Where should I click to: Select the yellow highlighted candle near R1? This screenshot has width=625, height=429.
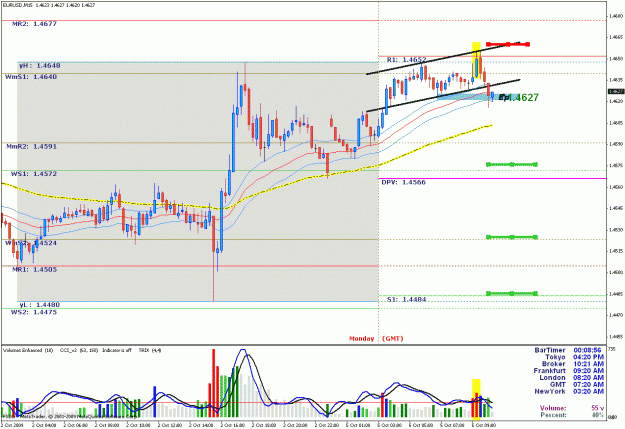click(476, 62)
